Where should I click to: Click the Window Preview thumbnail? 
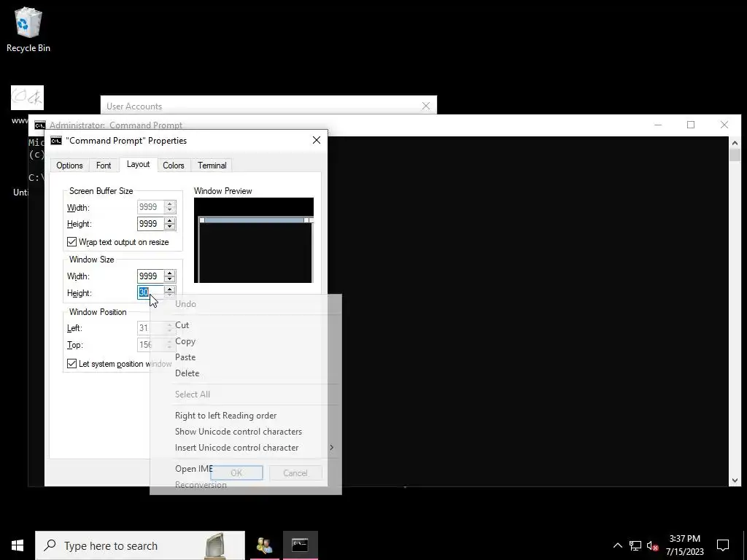pyautogui.click(x=253, y=241)
